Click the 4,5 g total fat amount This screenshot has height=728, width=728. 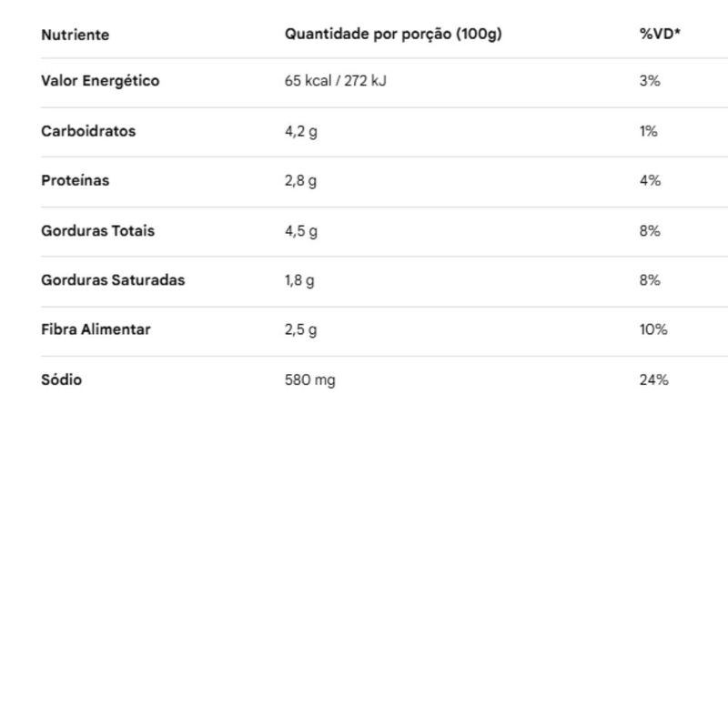301,230
